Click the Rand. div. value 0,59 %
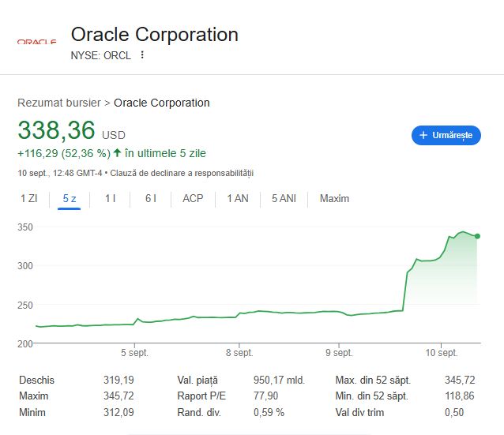The width and height of the screenshot is (504, 435). click(269, 412)
